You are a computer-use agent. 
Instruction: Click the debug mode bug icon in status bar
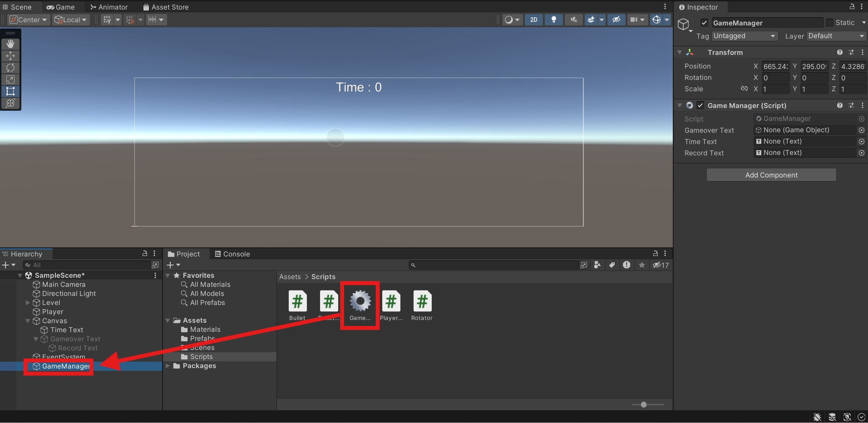tap(817, 417)
